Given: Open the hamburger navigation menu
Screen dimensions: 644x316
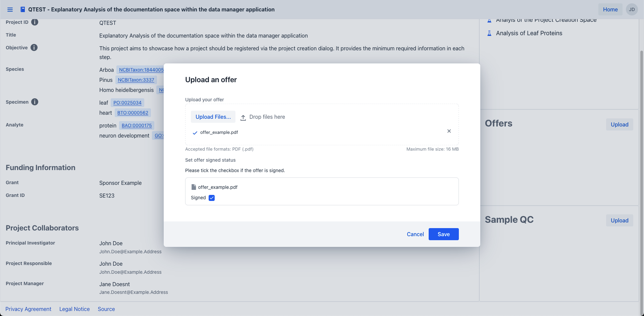Looking at the screenshot, I should pos(10,9).
